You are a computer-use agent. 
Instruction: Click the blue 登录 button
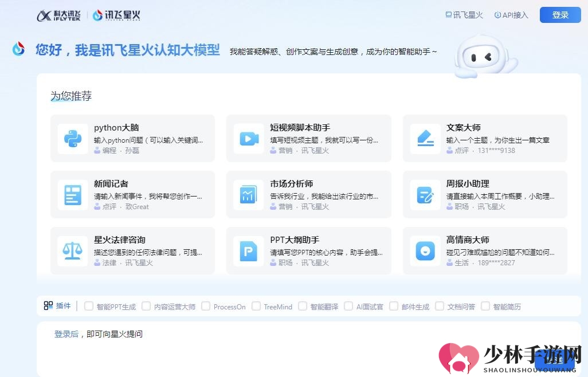tap(560, 15)
